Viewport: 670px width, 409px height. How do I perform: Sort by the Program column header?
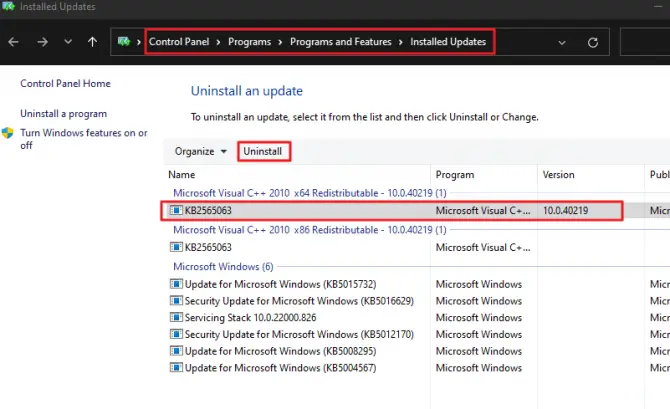(455, 175)
